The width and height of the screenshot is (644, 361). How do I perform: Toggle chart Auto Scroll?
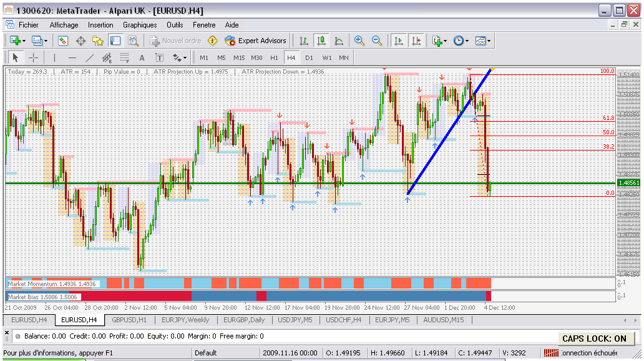pos(398,41)
